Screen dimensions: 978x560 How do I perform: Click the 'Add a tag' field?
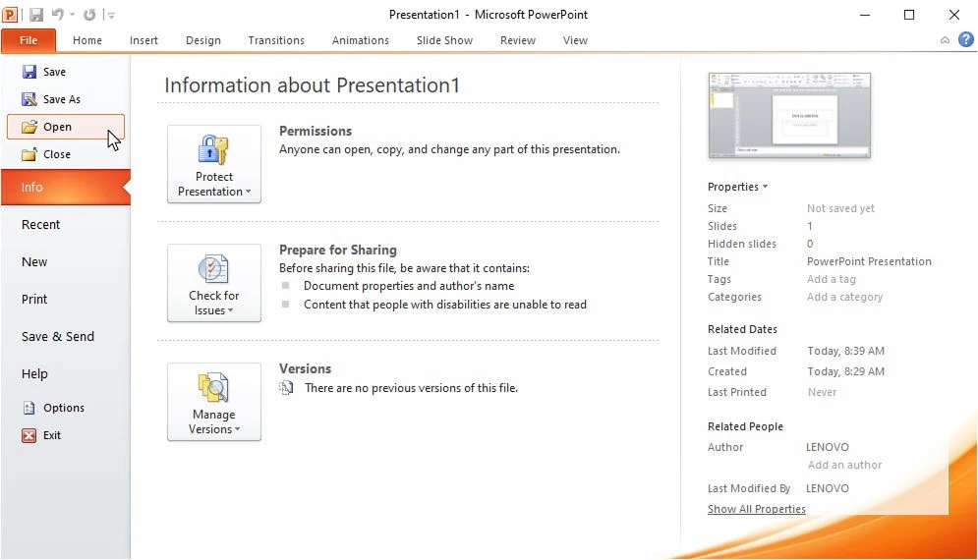[831, 279]
